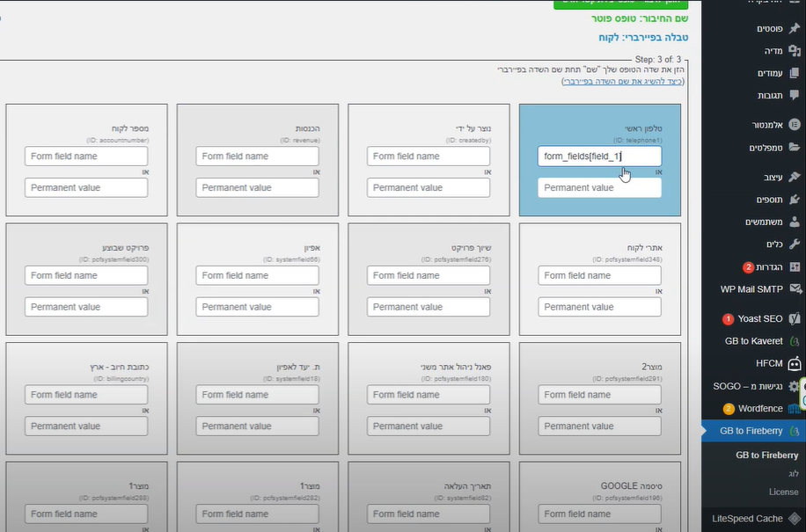Click the Step: 3 of: 3 label
806x532 pixels.
coord(658,60)
